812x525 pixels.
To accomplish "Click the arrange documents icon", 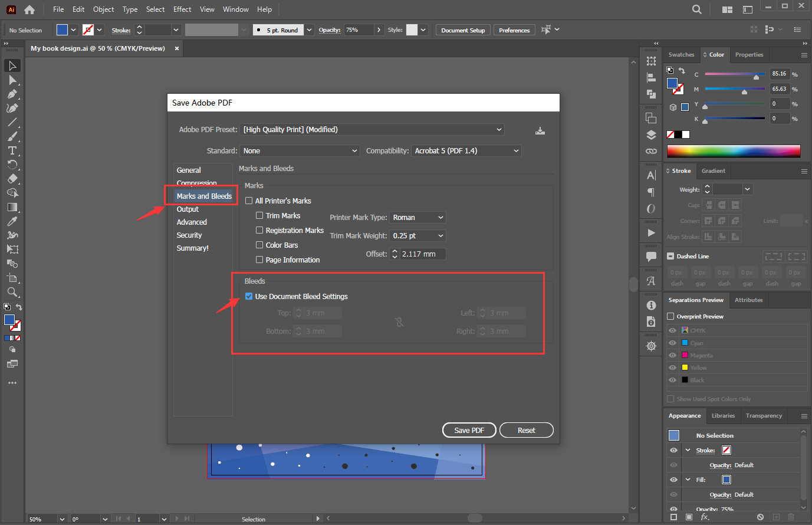I will pyautogui.click(x=727, y=9).
